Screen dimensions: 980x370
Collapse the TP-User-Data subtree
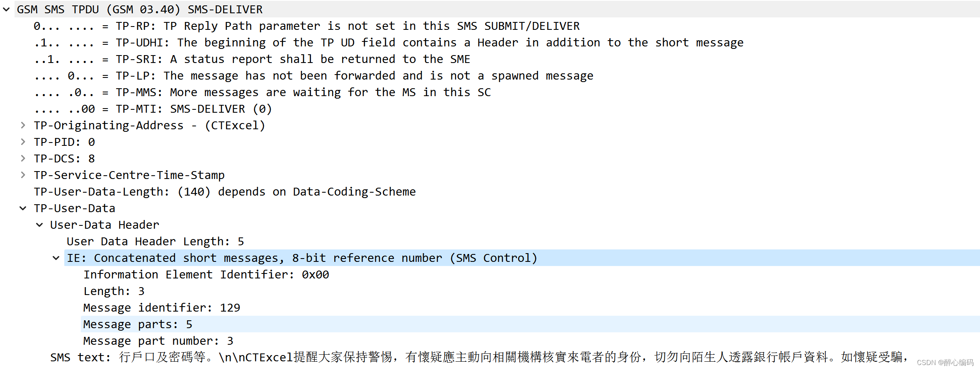[x=23, y=208]
